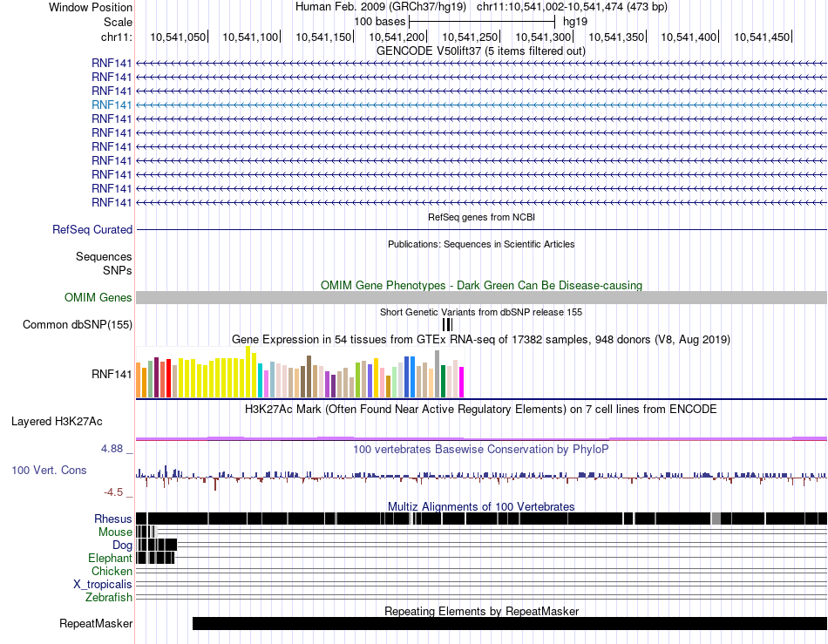Click the dark green bar in GTEx chart
The height and width of the screenshot is (644, 828).
pyautogui.click(x=444, y=381)
